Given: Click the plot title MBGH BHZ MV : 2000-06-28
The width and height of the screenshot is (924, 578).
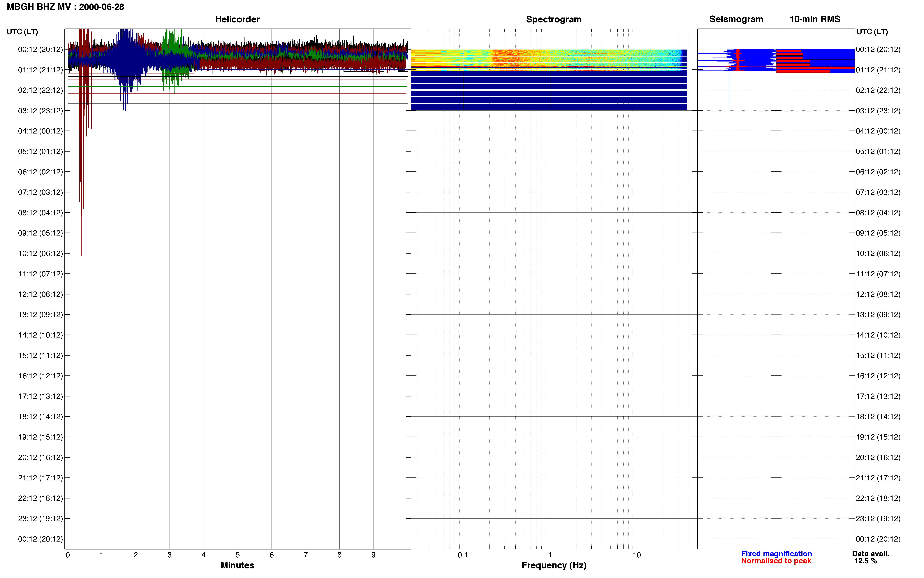Looking at the screenshot, I should (65, 7).
